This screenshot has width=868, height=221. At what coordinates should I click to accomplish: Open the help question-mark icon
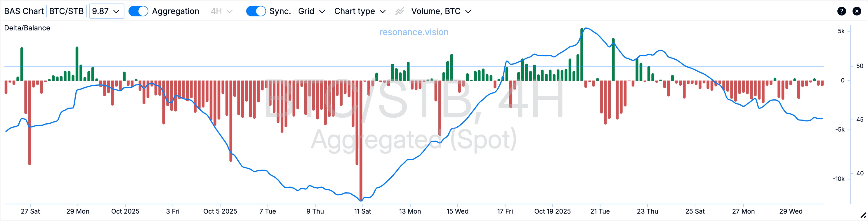[841, 11]
